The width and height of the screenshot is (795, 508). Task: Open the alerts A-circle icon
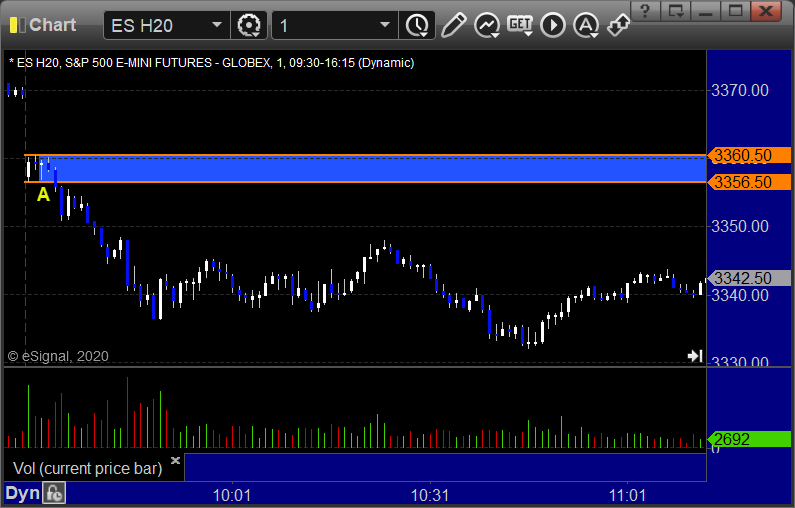586,25
